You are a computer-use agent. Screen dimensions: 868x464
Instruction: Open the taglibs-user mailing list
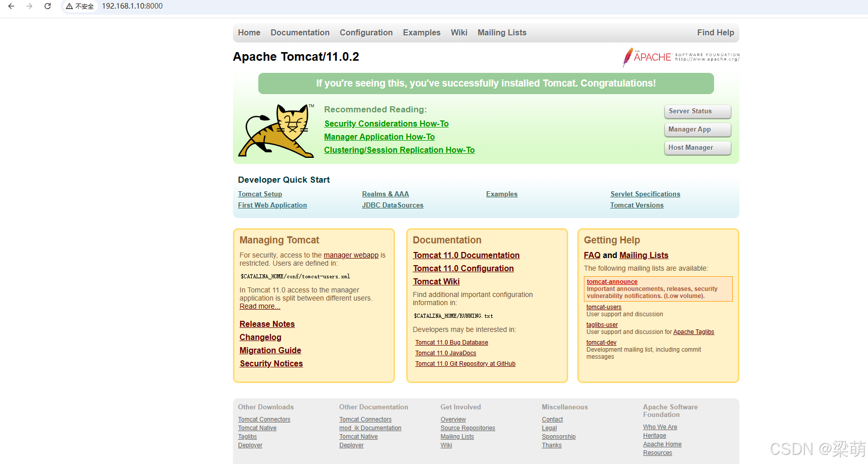pyautogui.click(x=602, y=325)
